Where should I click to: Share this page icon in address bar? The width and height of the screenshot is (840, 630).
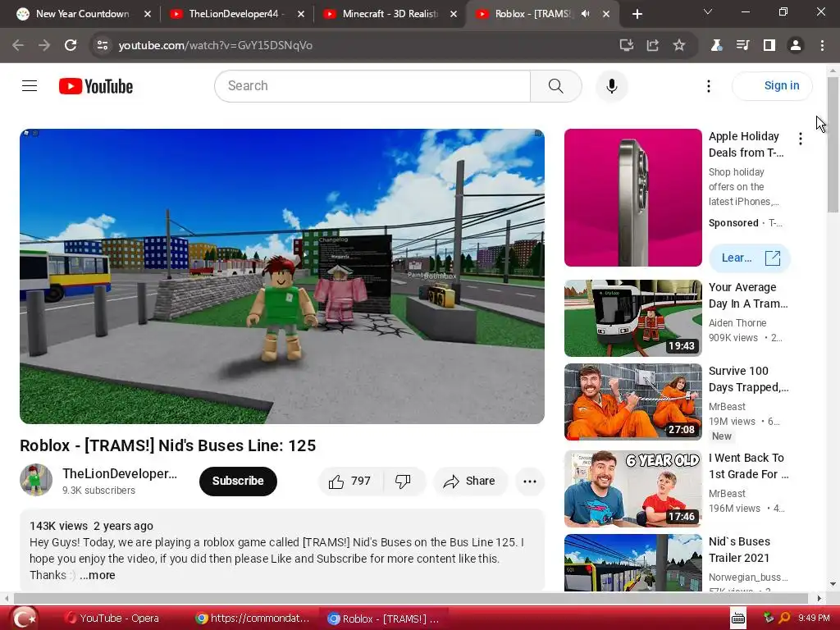click(x=652, y=46)
